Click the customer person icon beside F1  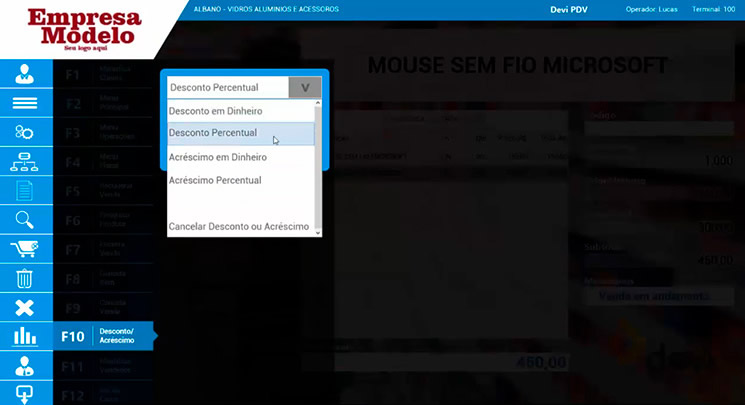pos(25,74)
